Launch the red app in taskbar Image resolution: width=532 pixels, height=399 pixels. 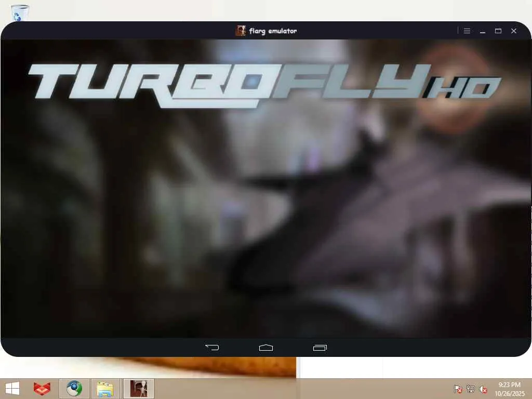42,389
